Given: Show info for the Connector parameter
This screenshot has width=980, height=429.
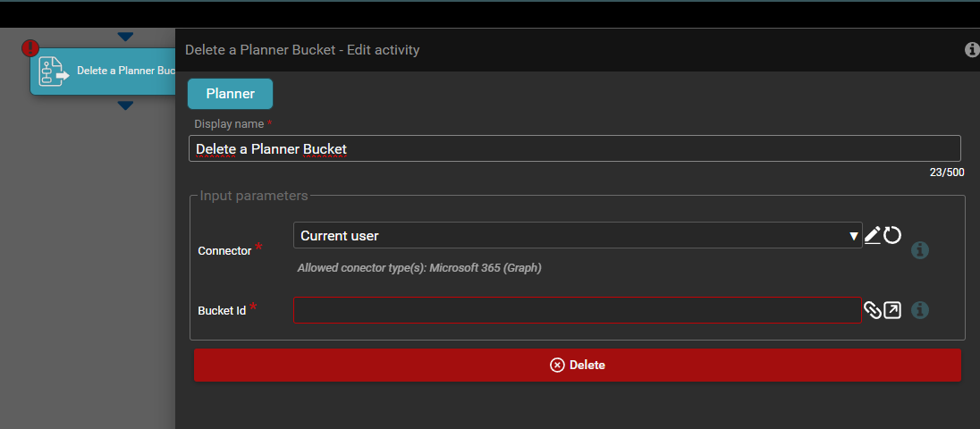Looking at the screenshot, I should (x=919, y=250).
